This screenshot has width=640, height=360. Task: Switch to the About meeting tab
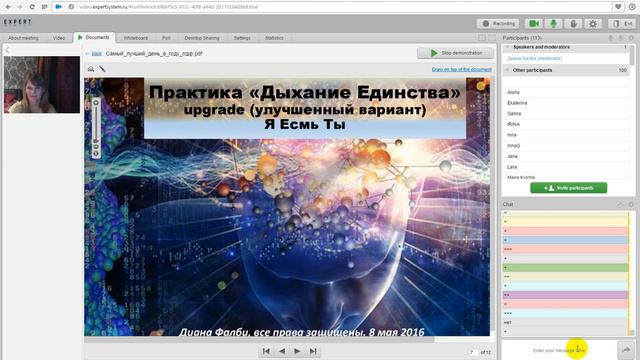pos(23,38)
